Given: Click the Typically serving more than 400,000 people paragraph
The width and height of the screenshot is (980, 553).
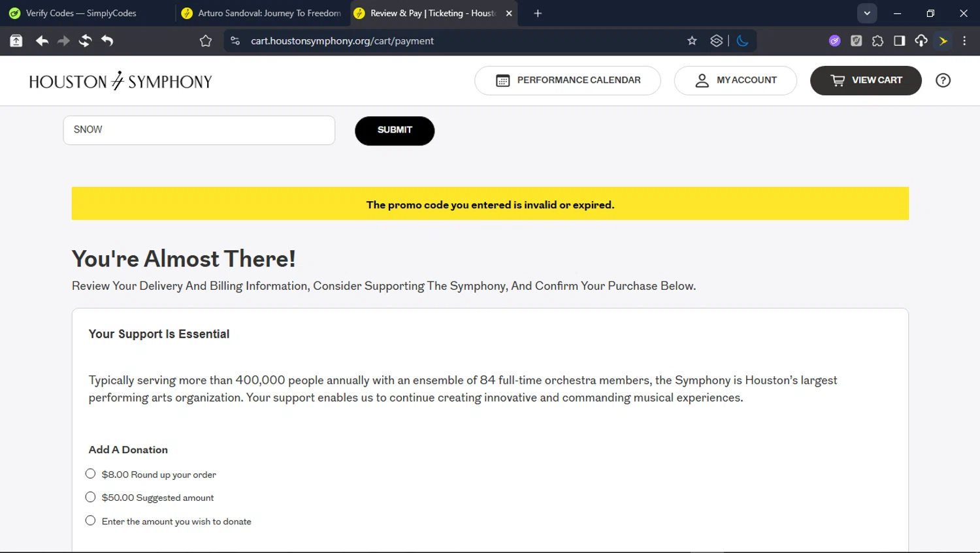Looking at the screenshot, I should [x=463, y=389].
